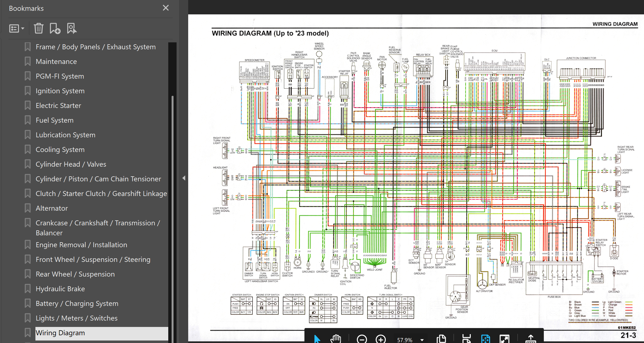
Task: Jump to Clutch / Starter Clutch / Gearshift Linkage
Action: (101, 194)
